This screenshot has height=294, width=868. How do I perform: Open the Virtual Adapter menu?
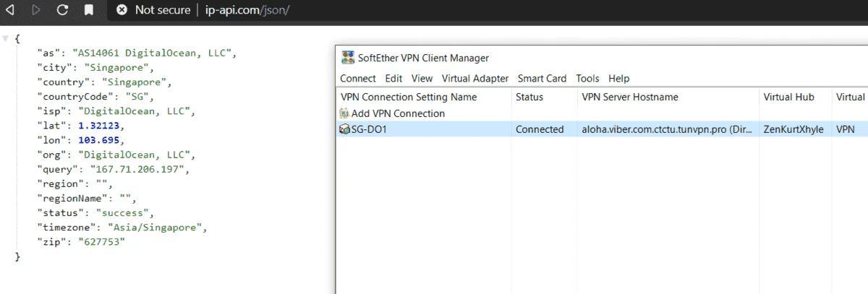(x=475, y=78)
